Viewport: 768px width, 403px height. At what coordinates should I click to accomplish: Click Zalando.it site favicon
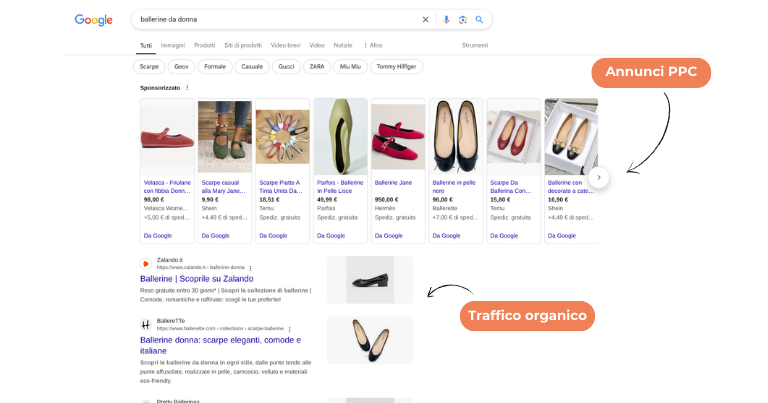point(145,264)
